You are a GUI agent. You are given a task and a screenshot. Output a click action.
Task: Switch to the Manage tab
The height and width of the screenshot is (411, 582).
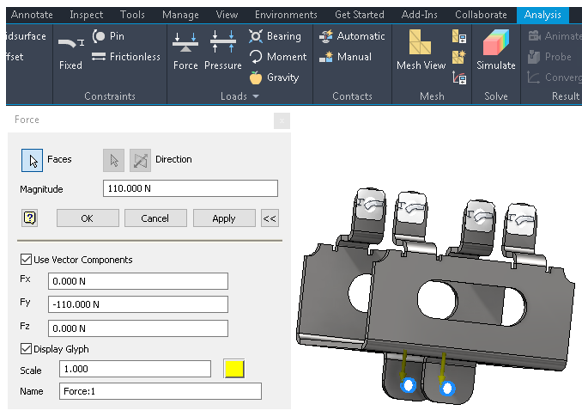[180, 15]
